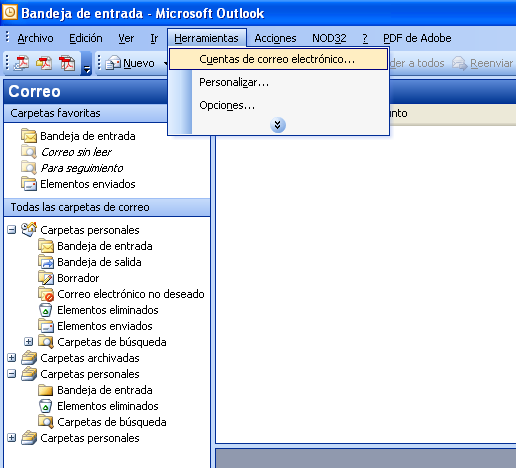The width and height of the screenshot is (516, 468).
Task: Click the second Adobe PDF toolbar icon
Action: click(44, 63)
